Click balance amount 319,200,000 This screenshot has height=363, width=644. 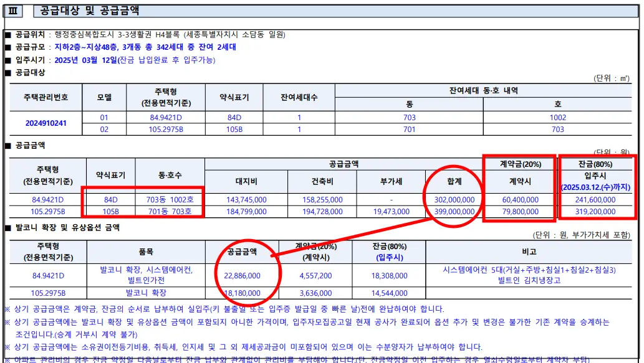597,212
